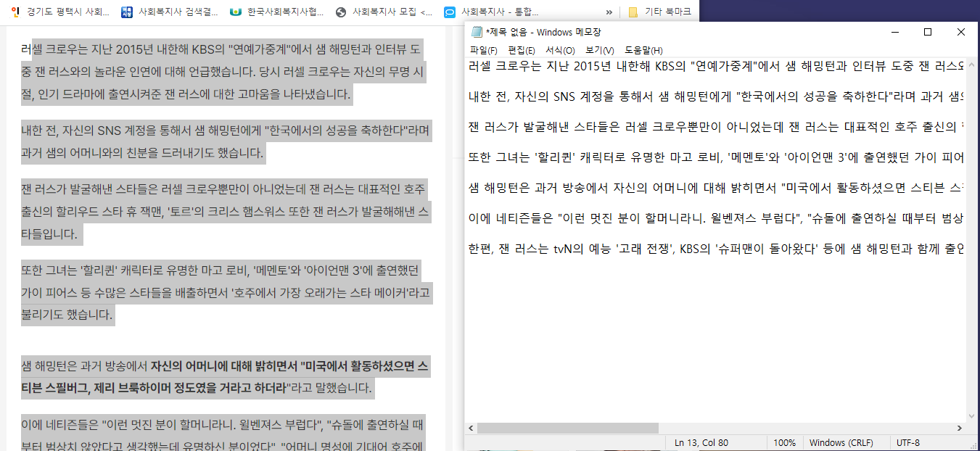Image resolution: width=980 pixels, height=451 pixels.
Task: Click Ln 13, Col 80 in status bar
Action: click(x=701, y=442)
